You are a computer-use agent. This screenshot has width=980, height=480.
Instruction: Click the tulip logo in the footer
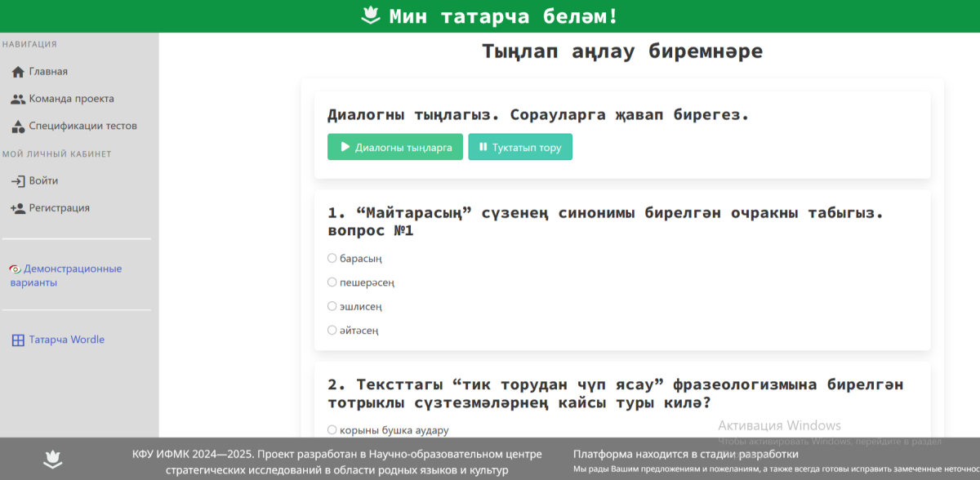(53, 460)
